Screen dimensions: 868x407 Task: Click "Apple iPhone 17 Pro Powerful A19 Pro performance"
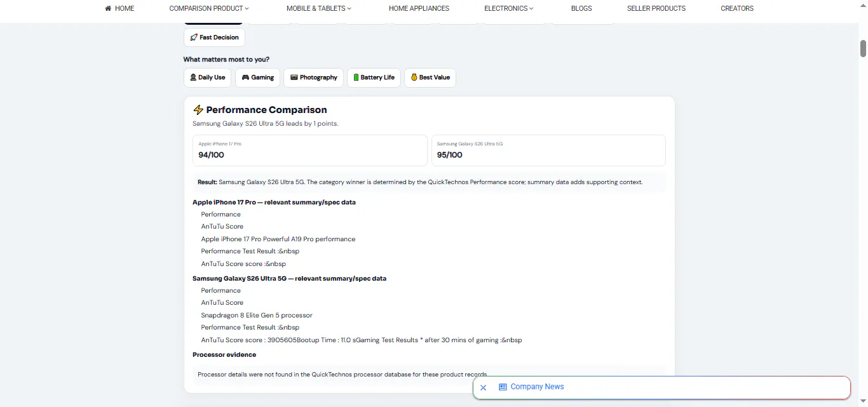point(278,239)
